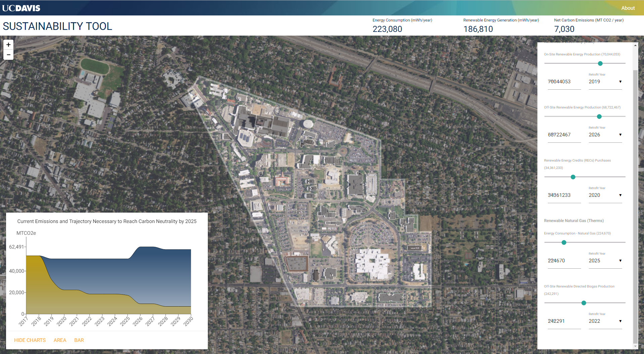Screen dimensions: 644x354
Task: Click the 62,491 y-axis label
Action: pyautogui.click(x=16, y=247)
